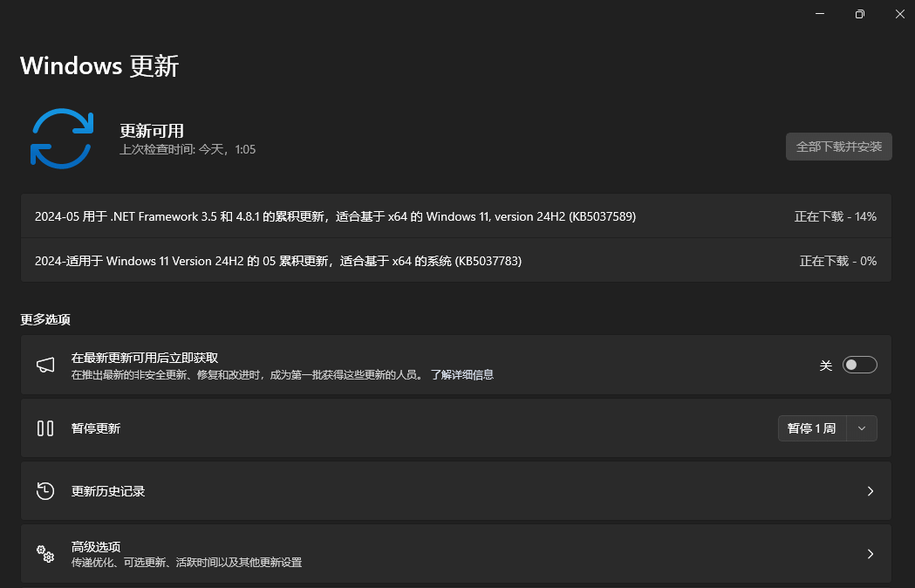Click the Windows Update refresh icon

pos(61,138)
